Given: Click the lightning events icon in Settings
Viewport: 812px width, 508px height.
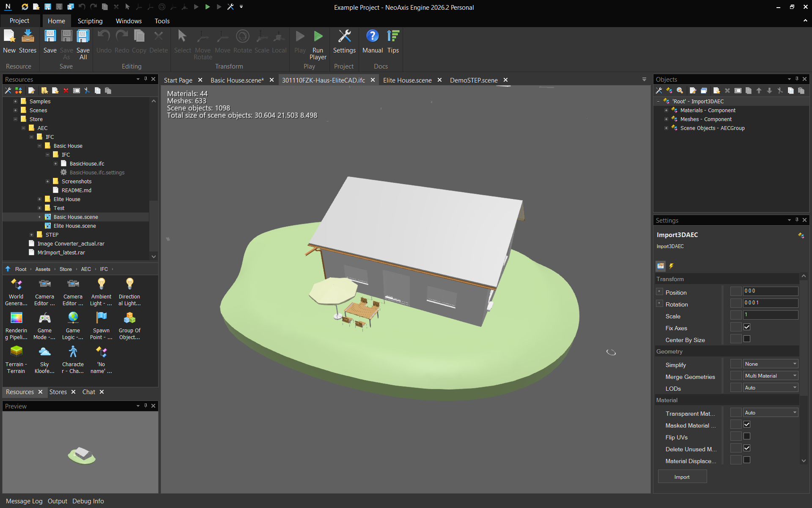Looking at the screenshot, I should coord(671,266).
